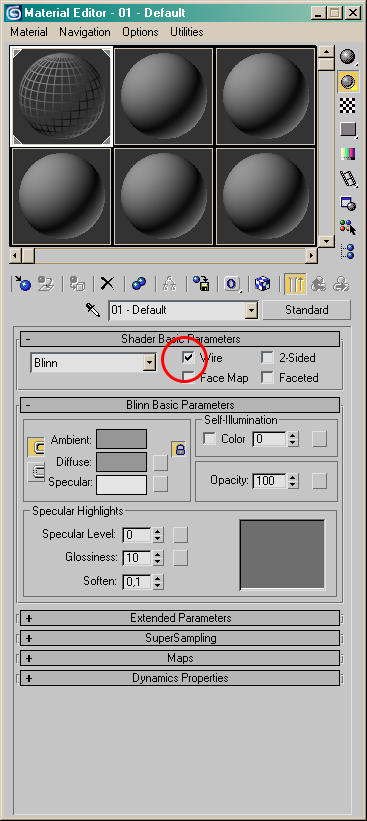The width and height of the screenshot is (367, 821).
Task: Click the Glossiness map button
Action: coord(181,558)
